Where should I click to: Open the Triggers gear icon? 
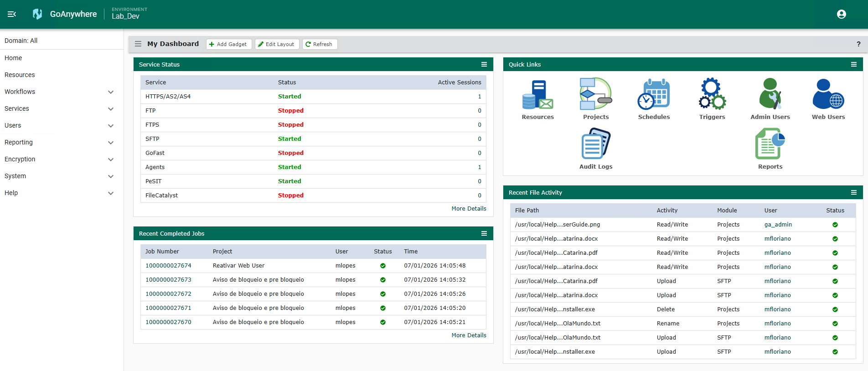(712, 94)
